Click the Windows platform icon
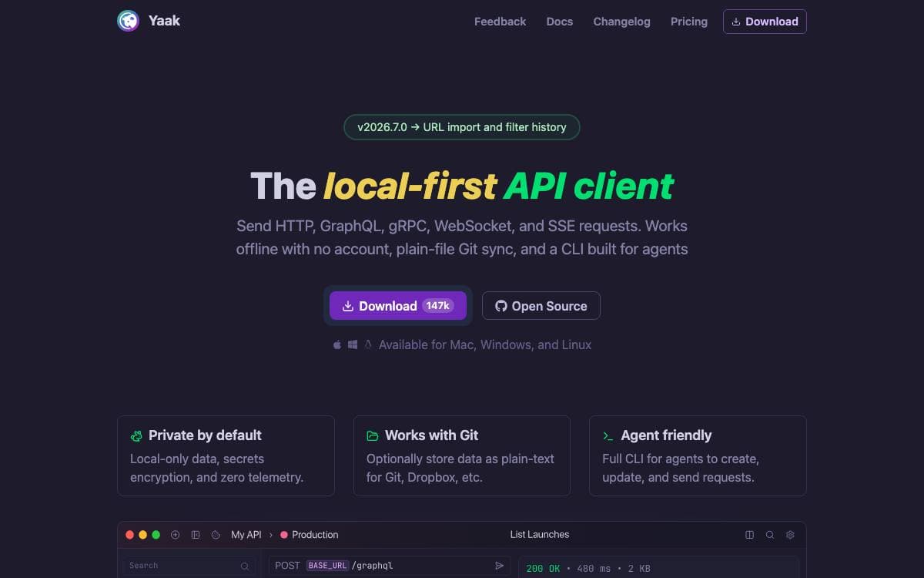Screen dimensions: 924x578 click(353, 344)
